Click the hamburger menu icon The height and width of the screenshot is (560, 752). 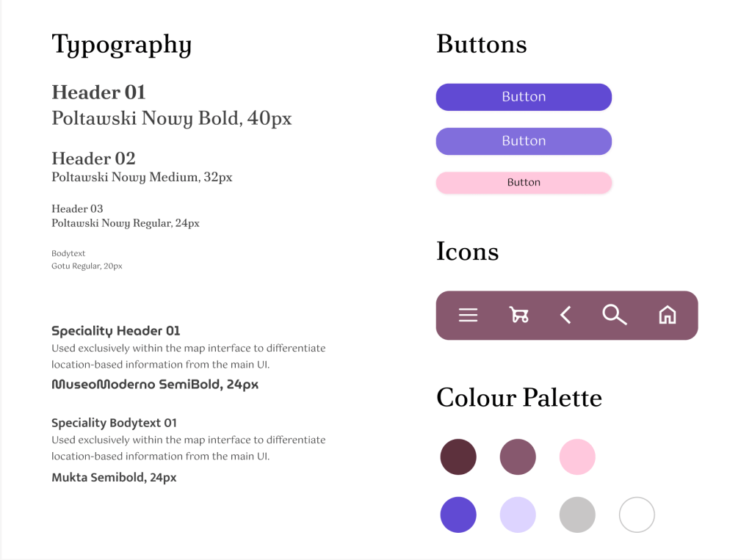[468, 316]
